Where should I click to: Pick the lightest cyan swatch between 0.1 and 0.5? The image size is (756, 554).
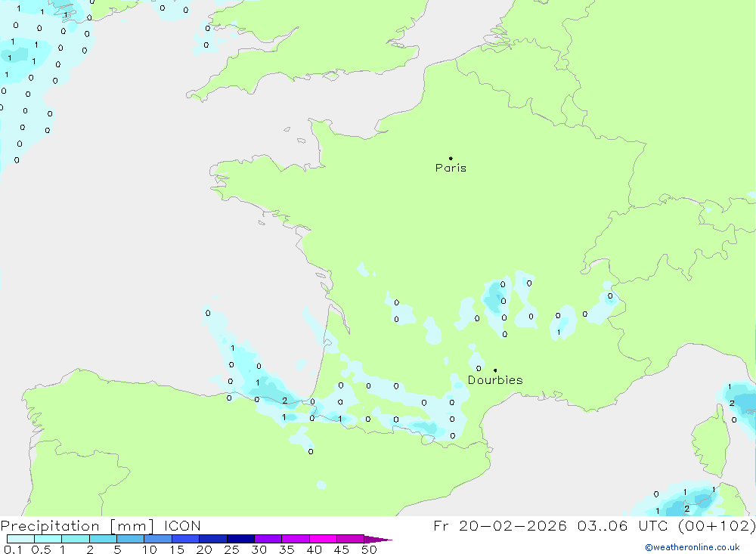click(x=20, y=540)
